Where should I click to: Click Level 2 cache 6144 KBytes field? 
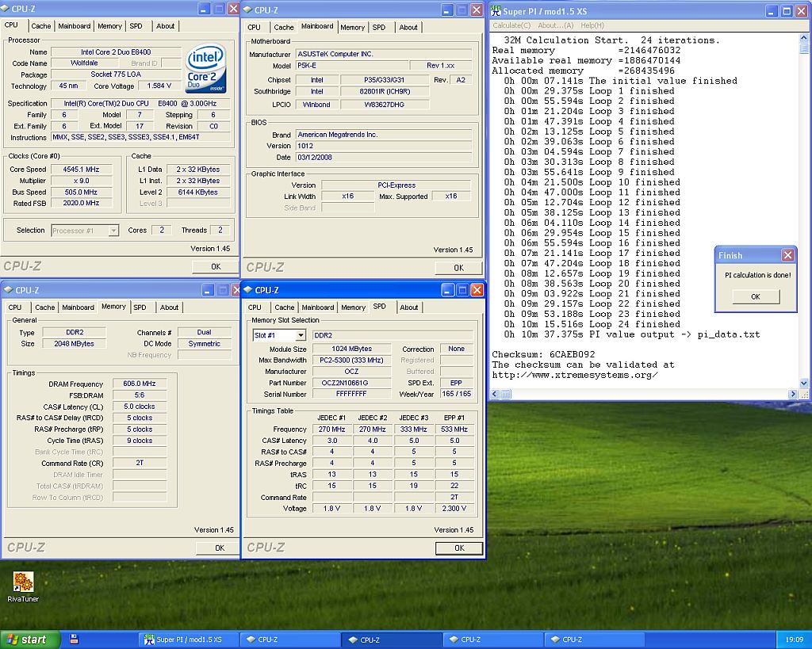click(x=197, y=192)
